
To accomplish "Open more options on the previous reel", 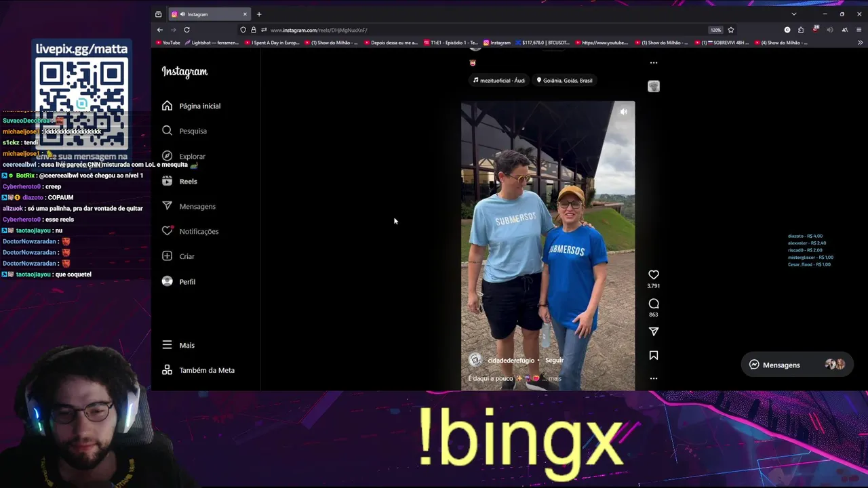I will click(x=654, y=62).
